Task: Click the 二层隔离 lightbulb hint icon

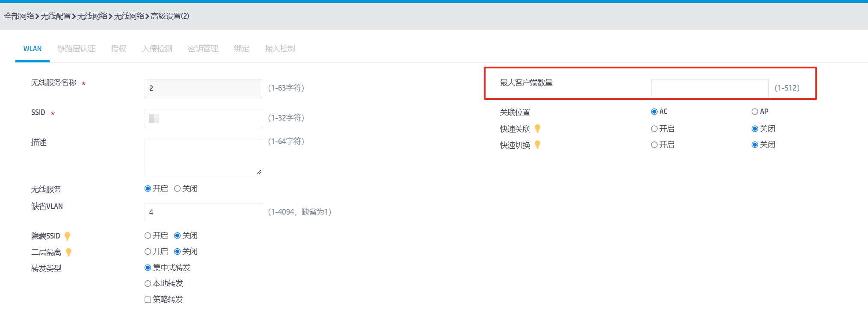Action: 68,252
